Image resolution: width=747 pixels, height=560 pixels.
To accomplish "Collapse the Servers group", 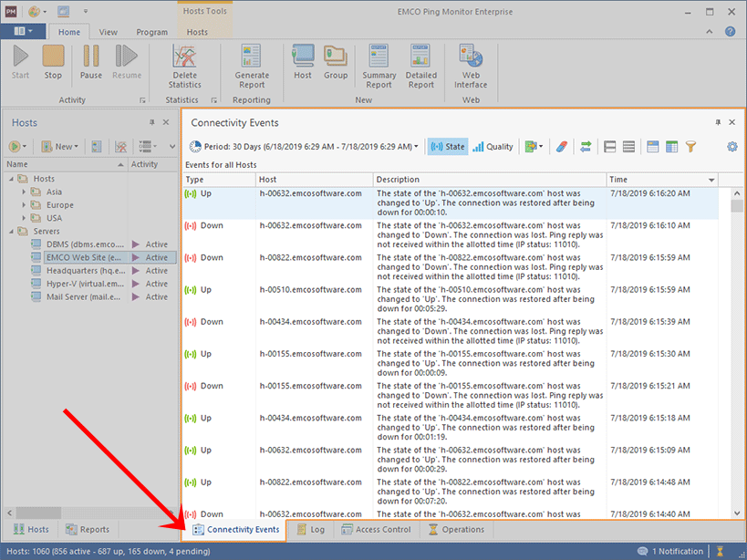I will [11, 232].
